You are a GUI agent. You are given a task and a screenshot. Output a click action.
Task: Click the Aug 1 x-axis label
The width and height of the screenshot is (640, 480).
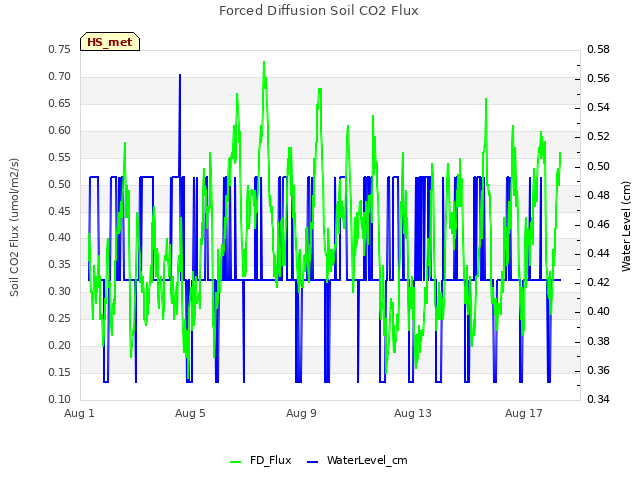click(x=79, y=413)
